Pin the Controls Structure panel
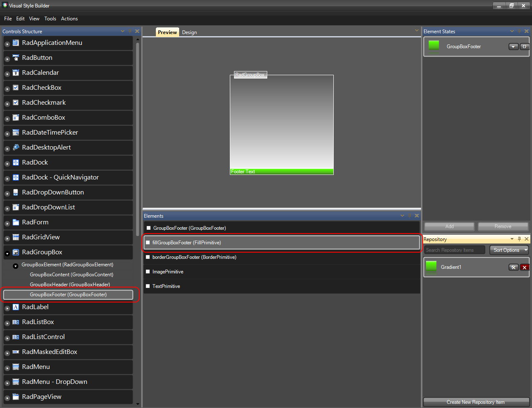Screen dimensions: 532x408 130,31
